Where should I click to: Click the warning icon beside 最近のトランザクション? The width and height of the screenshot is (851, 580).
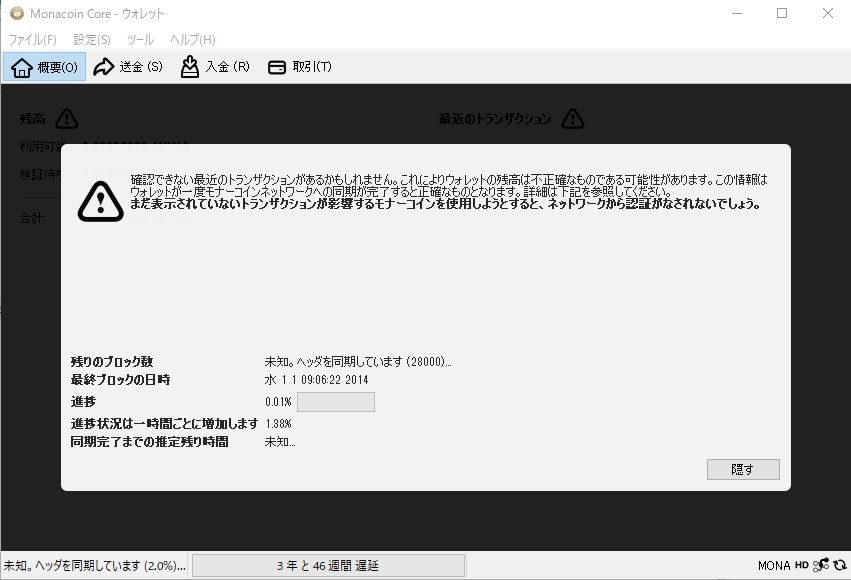pyautogui.click(x=572, y=119)
